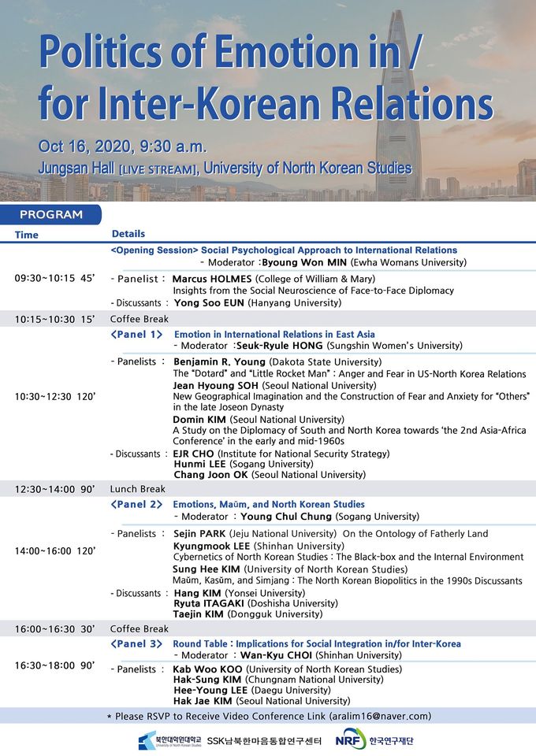536x756 pixels.
Task: Click the RSVP email aralim16@naver.com
Action: pyautogui.click(x=380, y=716)
